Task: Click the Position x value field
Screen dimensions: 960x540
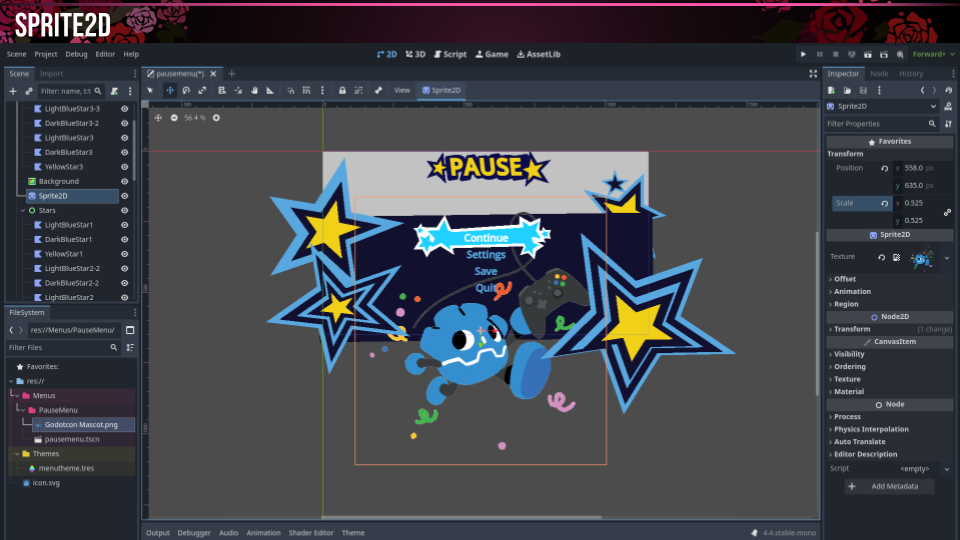Action: click(923, 168)
